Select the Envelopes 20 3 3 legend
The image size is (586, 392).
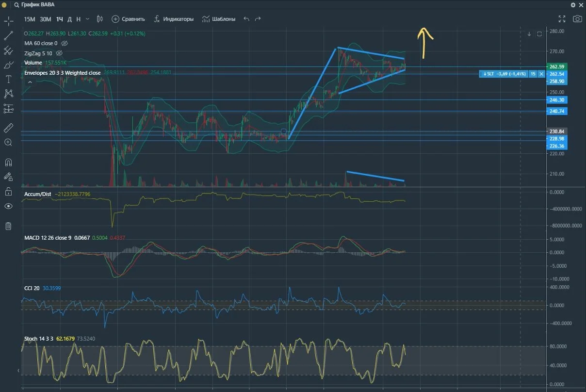tap(63, 73)
